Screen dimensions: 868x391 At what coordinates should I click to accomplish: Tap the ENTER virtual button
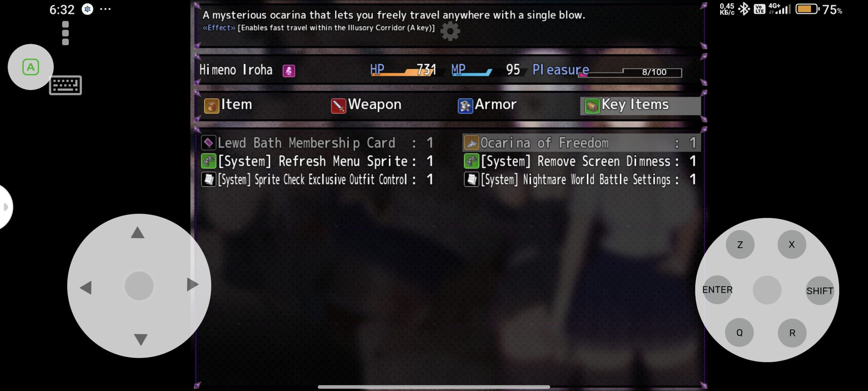(717, 290)
